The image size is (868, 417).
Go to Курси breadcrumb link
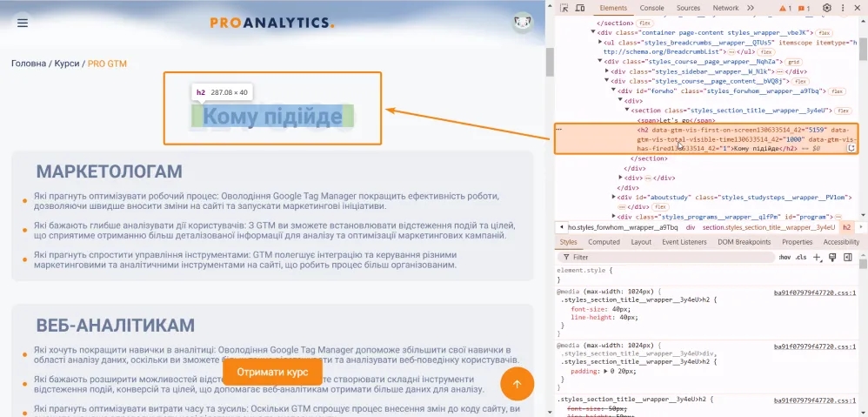[x=67, y=64]
